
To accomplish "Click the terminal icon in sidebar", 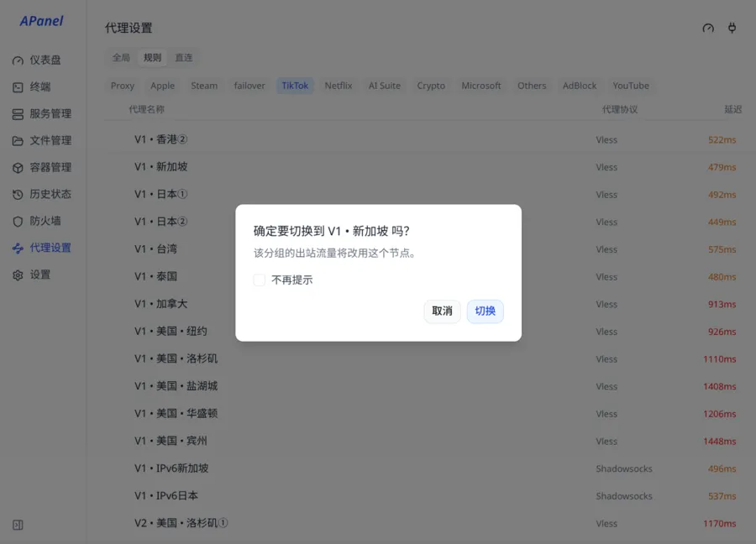I will 18,87.
